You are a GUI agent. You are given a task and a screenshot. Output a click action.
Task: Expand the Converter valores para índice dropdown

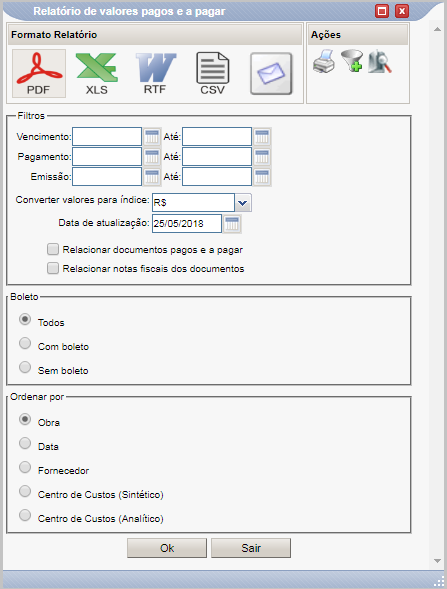pyautogui.click(x=243, y=203)
